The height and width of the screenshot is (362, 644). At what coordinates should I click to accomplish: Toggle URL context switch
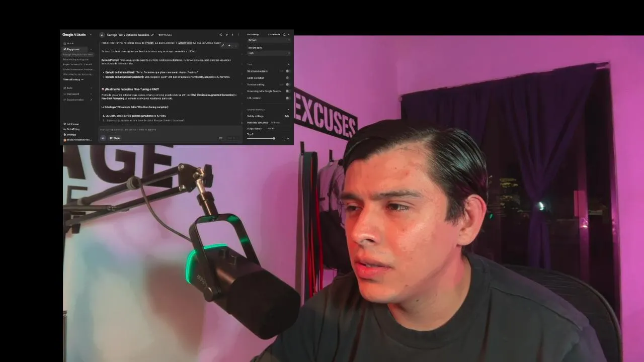point(288,98)
